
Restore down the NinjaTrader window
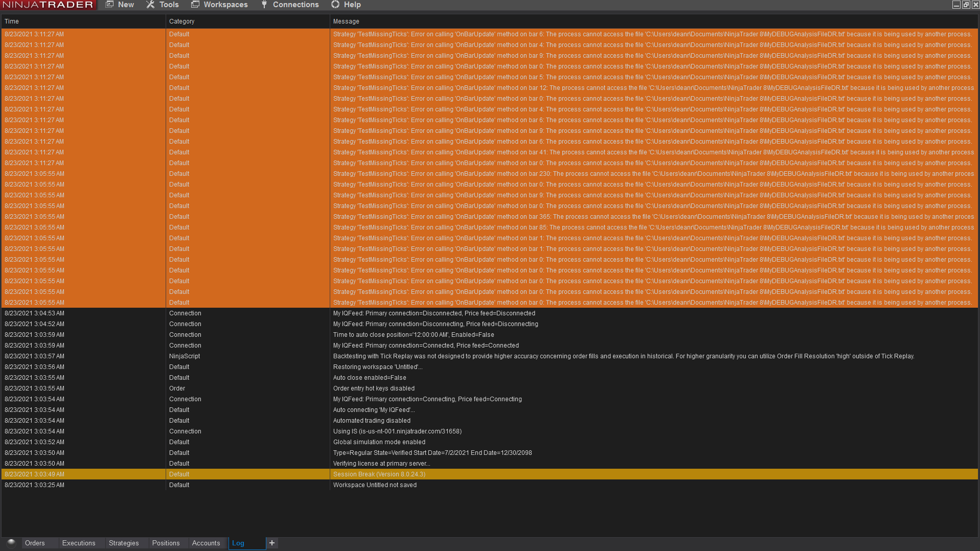pyautogui.click(x=966, y=5)
